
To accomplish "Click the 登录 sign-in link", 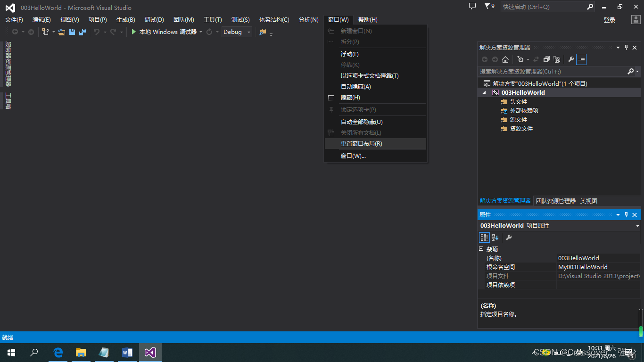I will [x=610, y=20].
